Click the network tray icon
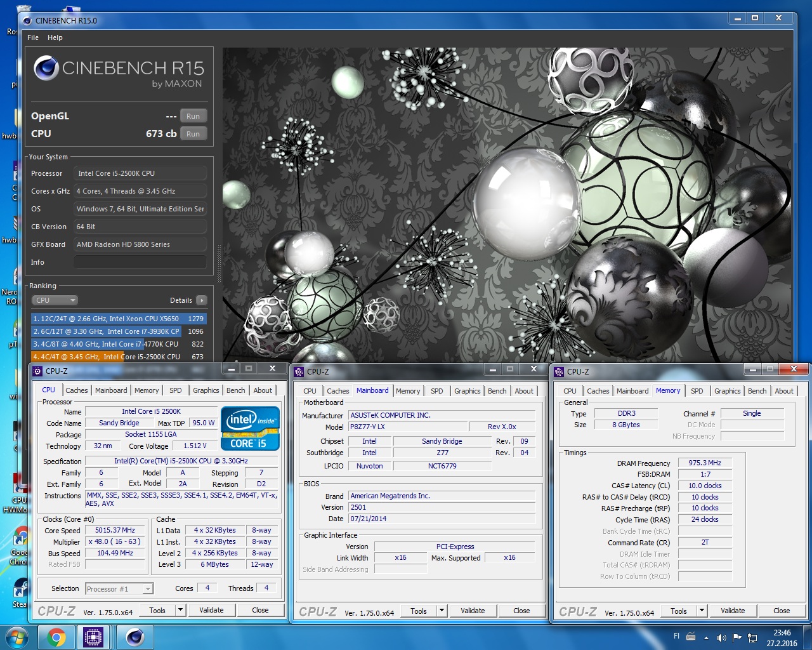Image resolution: width=812 pixels, height=650 pixels. click(752, 637)
